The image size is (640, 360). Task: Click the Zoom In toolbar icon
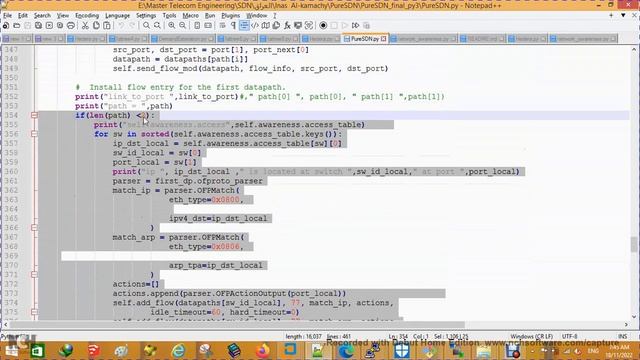coord(171,25)
